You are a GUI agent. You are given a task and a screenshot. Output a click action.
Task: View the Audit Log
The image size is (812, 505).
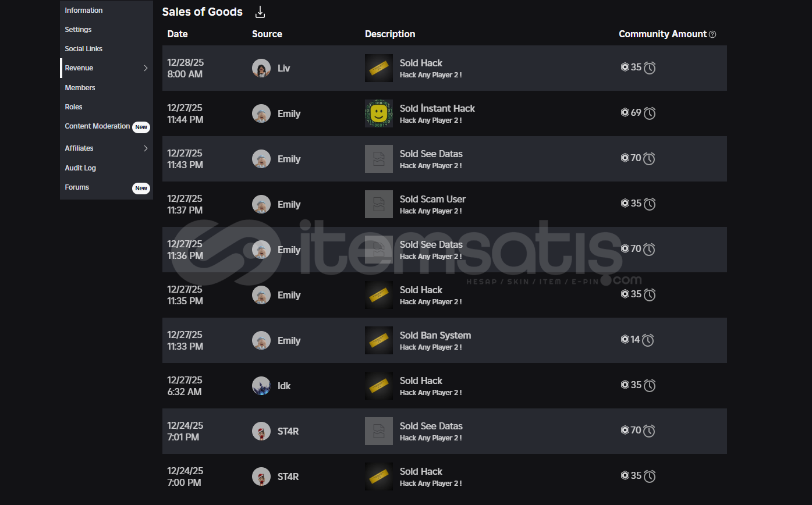coord(80,168)
